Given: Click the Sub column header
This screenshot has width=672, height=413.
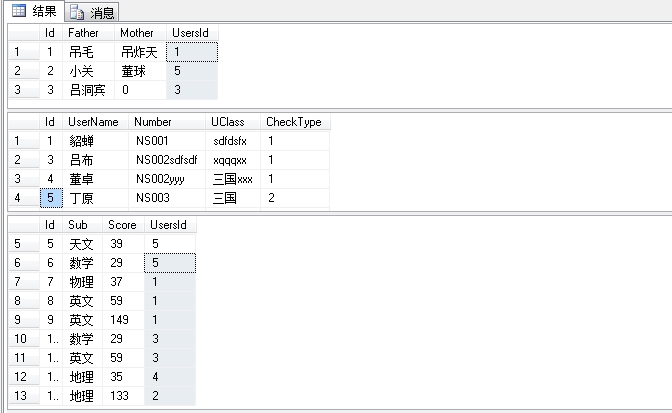Looking at the screenshot, I should pos(82,225).
